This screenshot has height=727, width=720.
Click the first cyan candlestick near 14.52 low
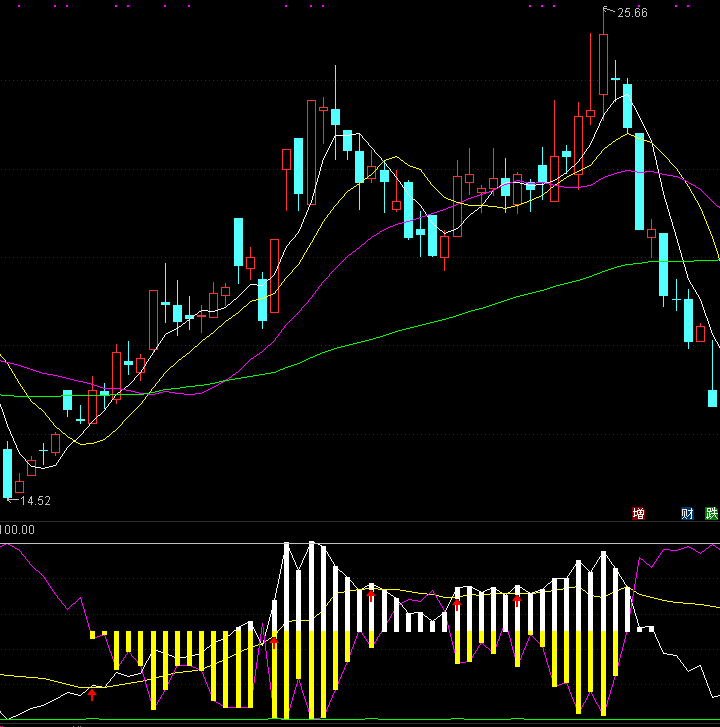click(8, 471)
